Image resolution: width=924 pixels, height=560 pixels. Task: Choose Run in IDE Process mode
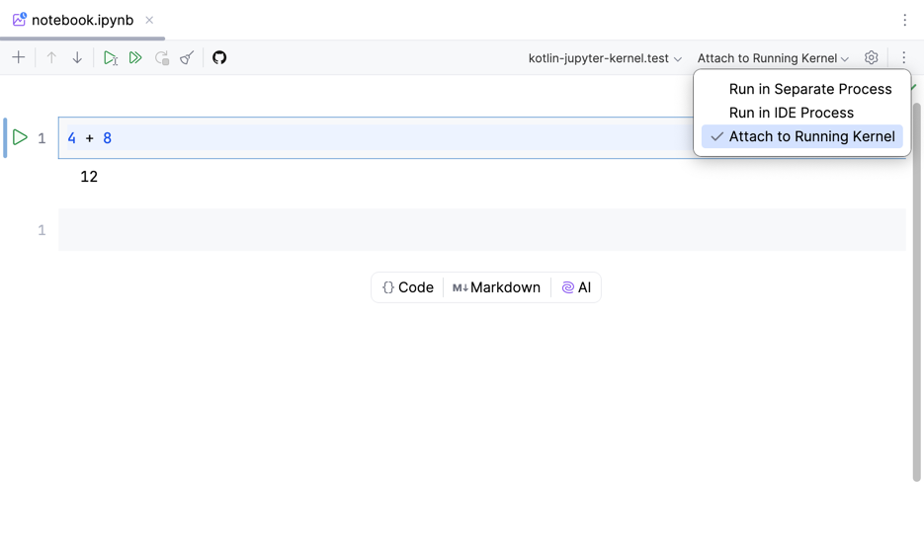[x=791, y=113]
